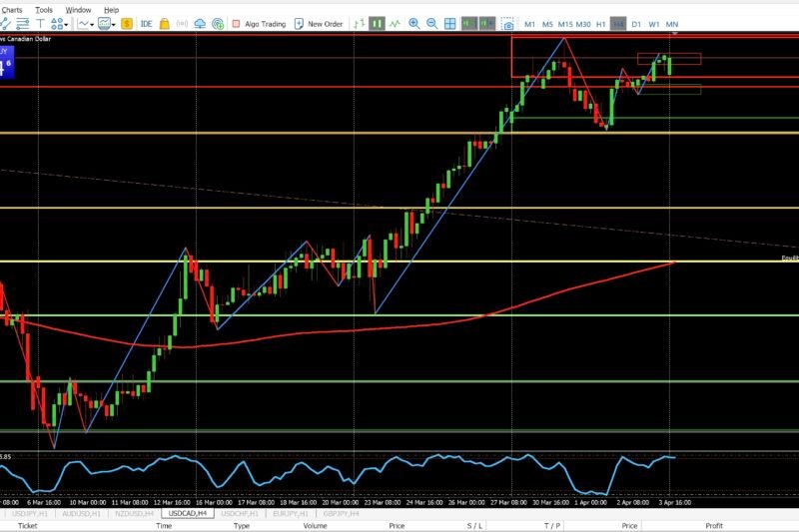This screenshot has width=799, height=532.
Task: Switch to the USDJPY,H1 chart tab
Action: (x=30, y=514)
